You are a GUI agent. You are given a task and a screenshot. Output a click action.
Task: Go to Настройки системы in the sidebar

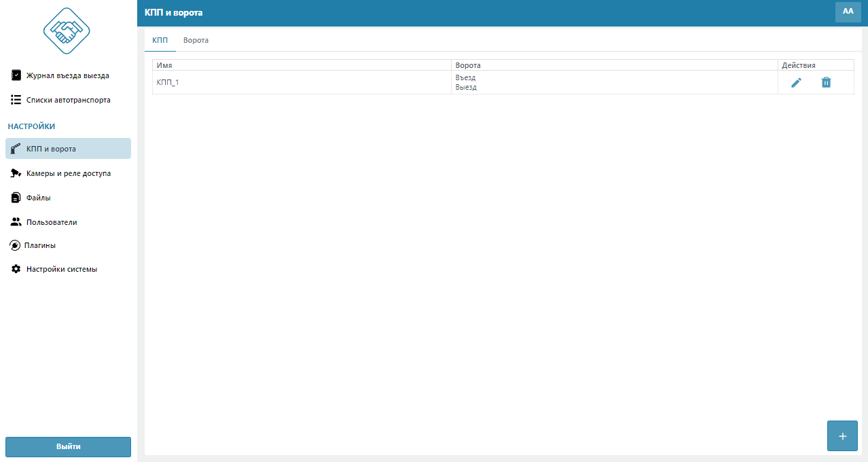(x=62, y=269)
